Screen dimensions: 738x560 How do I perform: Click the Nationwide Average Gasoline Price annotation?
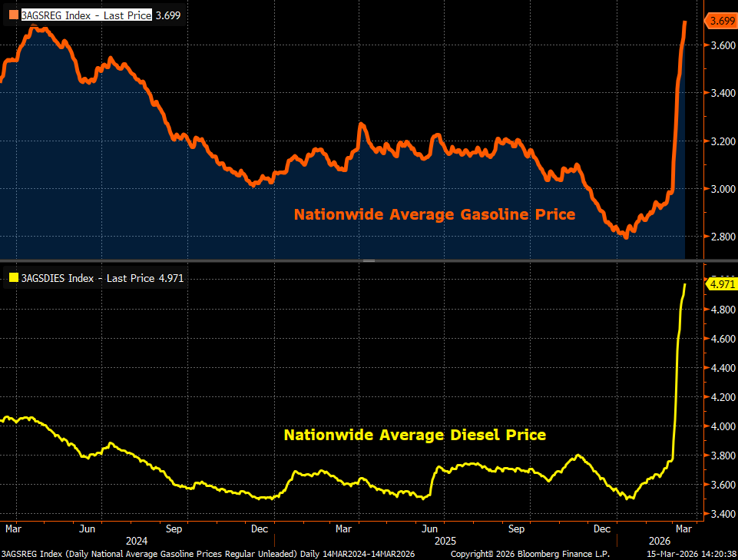(x=434, y=214)
